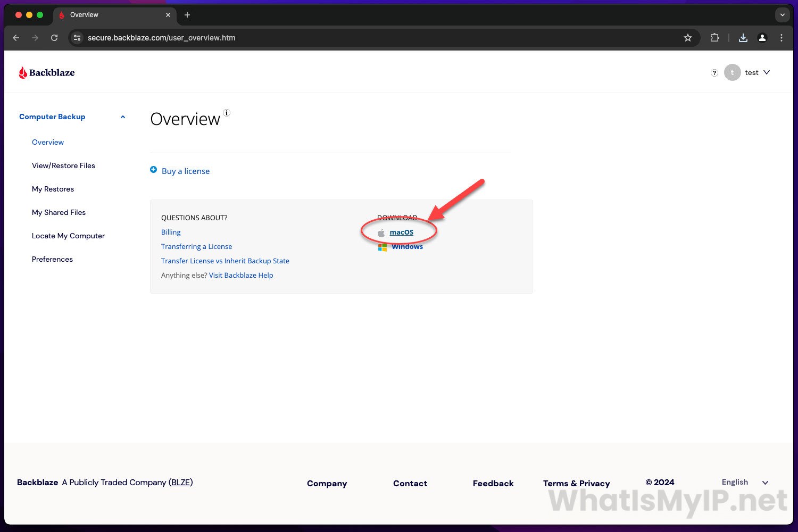The image size is (798, 532).
Task: Click the info icon beside Overview
Action: point(227,113)
